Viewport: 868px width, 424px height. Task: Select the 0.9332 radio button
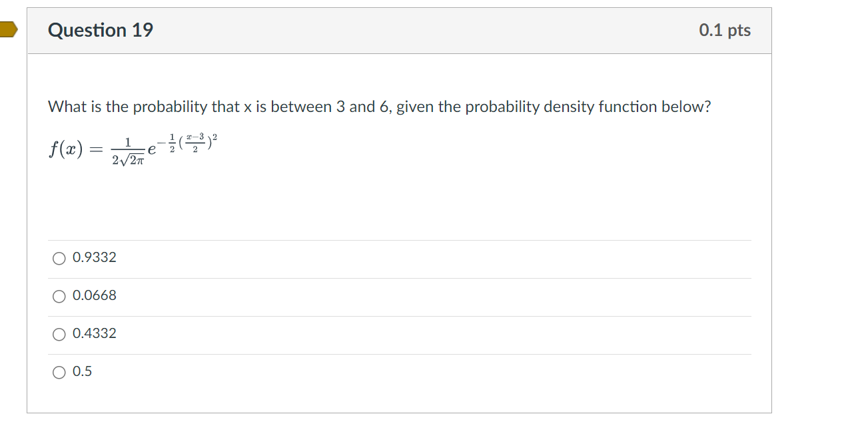pos(59,258)
